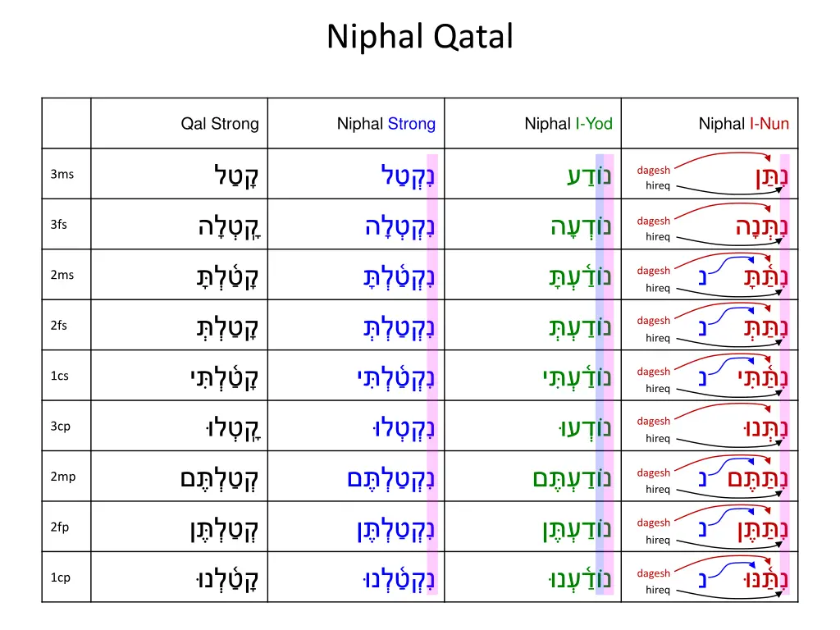Image resolution: width=840 pixels, height=630 pixels.
Task: Select the 2mp row label
Action: (62, 477)
